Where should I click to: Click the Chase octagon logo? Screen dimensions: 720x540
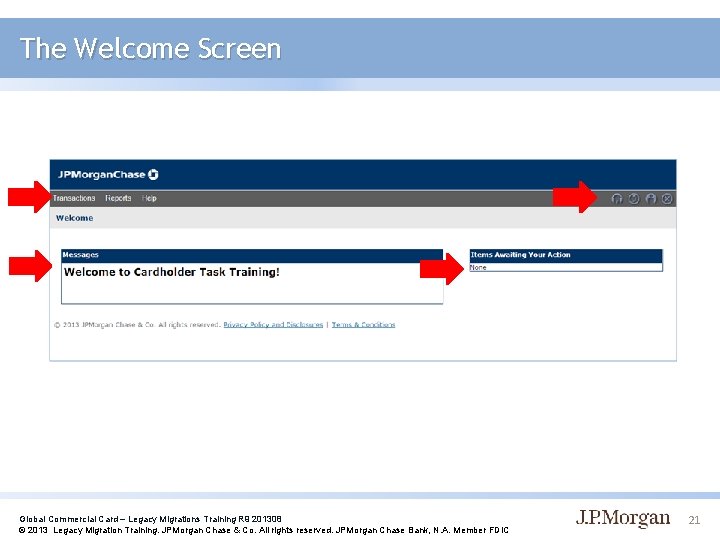tap(153, 174)
